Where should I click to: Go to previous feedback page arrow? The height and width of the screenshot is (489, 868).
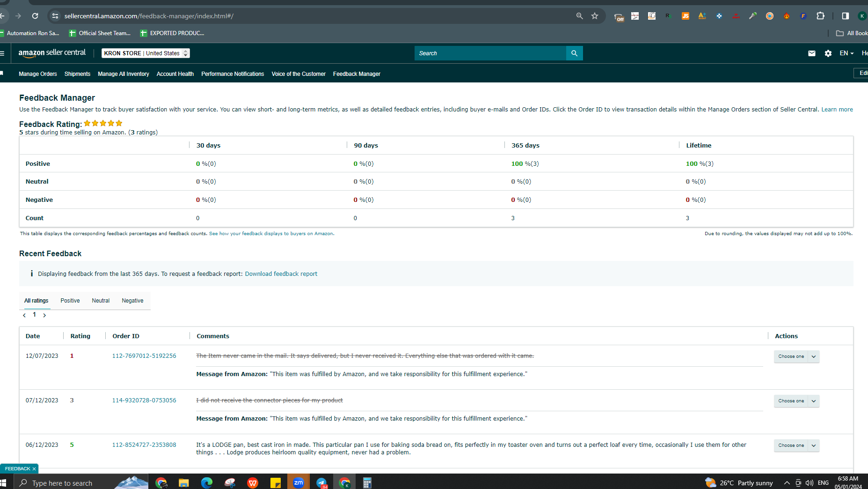tap(24, 315)
